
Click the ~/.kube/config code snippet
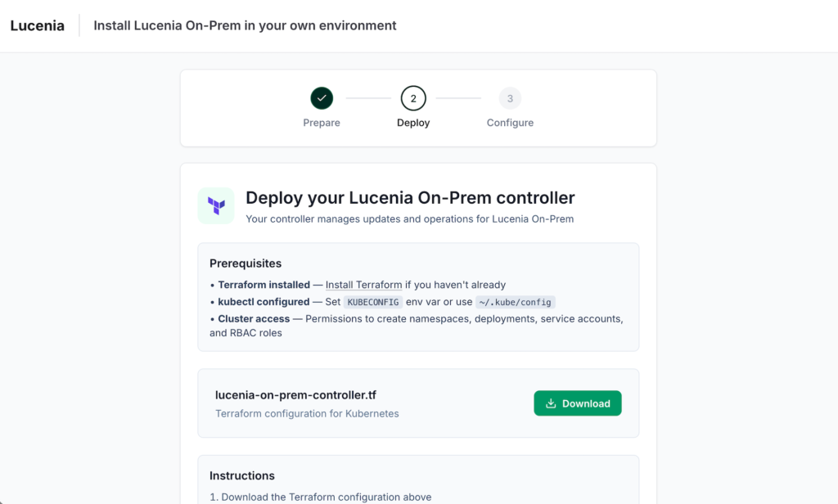(x=515, y=302)
